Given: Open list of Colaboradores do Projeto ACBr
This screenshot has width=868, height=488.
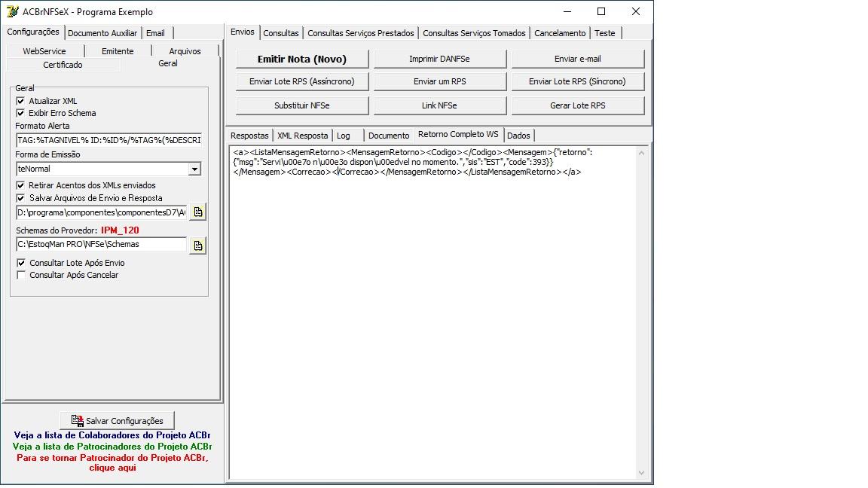Looking at the screenshot, I should [x=112, y=435].
